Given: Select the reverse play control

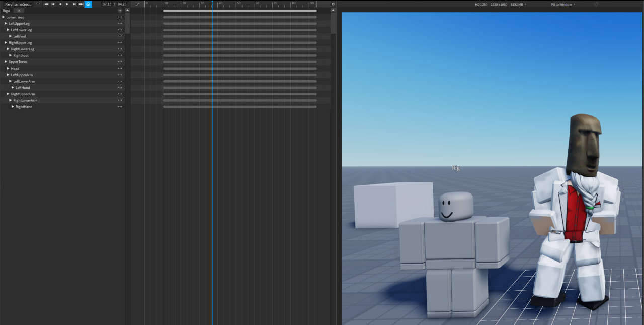Looking at the screenshot, I should pyautogui.click(x=60, y=4).
